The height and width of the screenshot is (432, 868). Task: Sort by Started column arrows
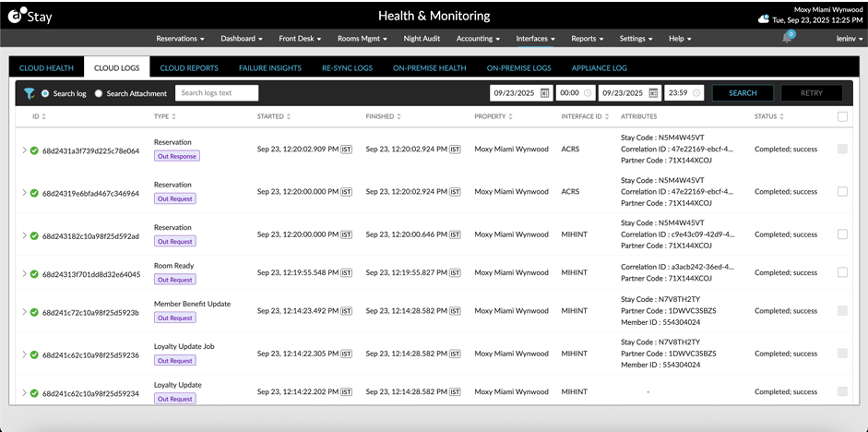coord(289,117)
